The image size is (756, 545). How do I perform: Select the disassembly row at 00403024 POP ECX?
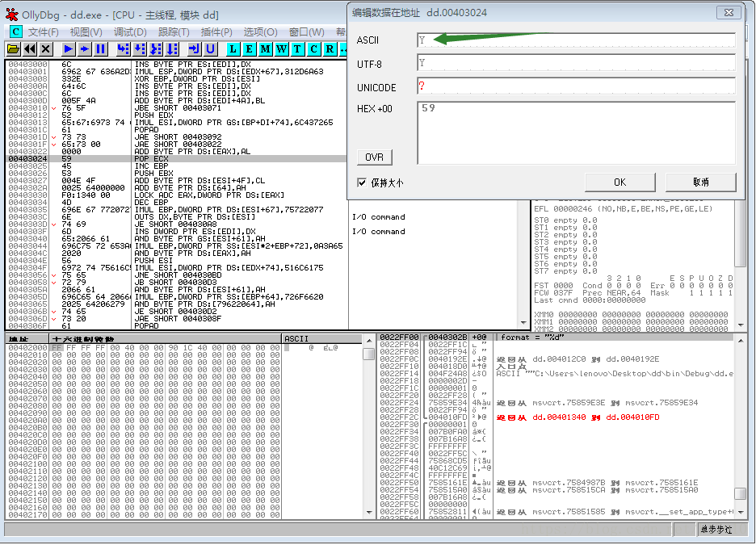[176, 158]
